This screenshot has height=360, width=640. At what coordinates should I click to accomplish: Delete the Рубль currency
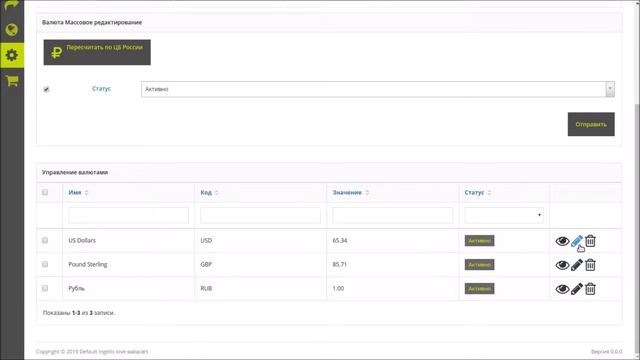(590, 289)
